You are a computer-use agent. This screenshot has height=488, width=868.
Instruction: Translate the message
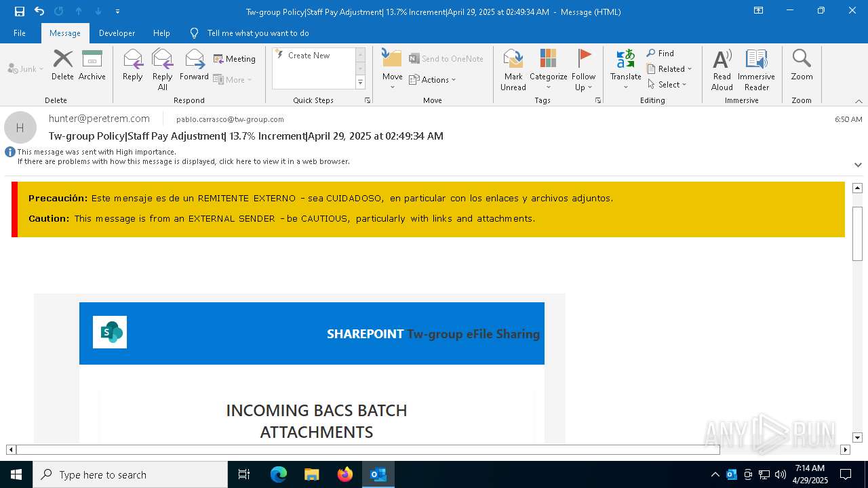[626, 69]
